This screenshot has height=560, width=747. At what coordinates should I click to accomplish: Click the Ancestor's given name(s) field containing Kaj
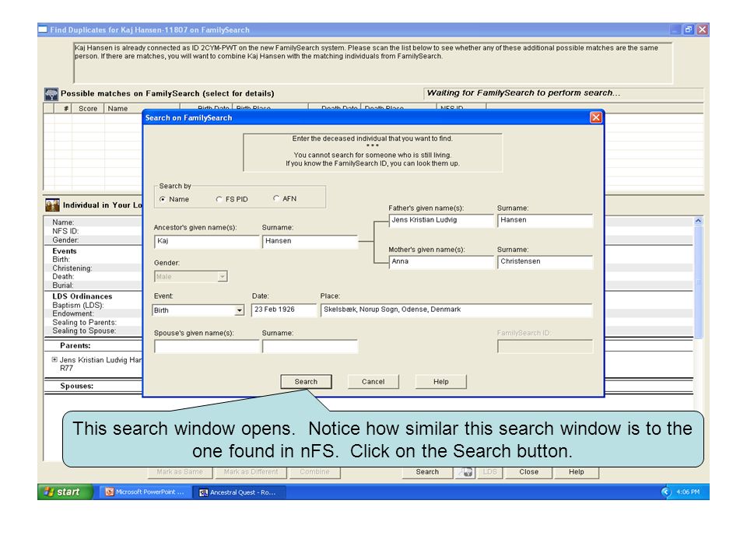coord(207,241)
